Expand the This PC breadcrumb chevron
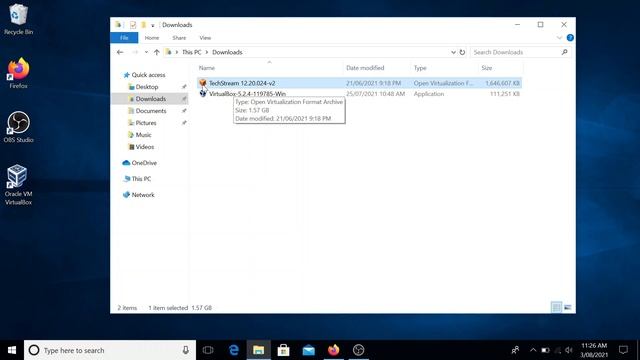Screen dimensions: 640x360 point(207,52)
